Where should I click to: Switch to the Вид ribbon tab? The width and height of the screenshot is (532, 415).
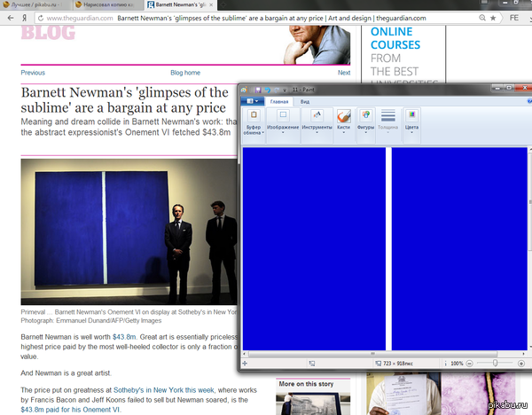[305, 102]
